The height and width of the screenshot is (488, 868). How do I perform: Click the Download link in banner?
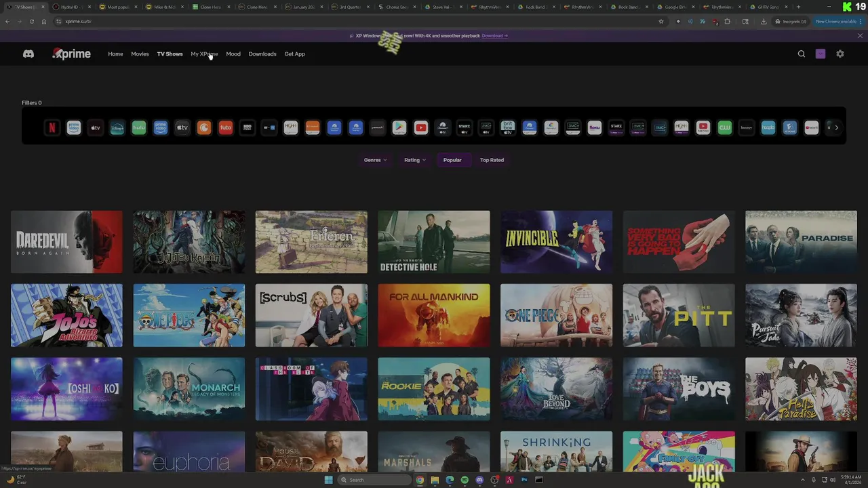click(494, 36)
